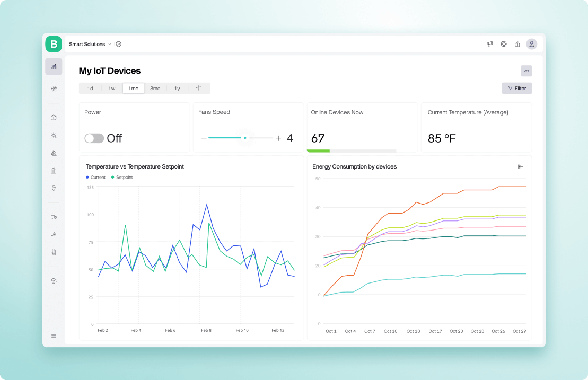Open the Filter panel
Screen dimensions: 588x380
point(516,88)
